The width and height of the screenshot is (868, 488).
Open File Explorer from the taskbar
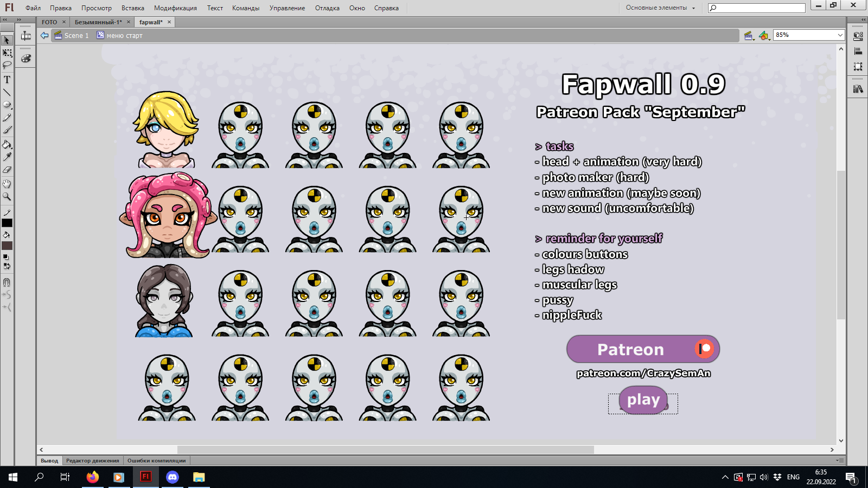pyautogui.click(x=199, y=477)
